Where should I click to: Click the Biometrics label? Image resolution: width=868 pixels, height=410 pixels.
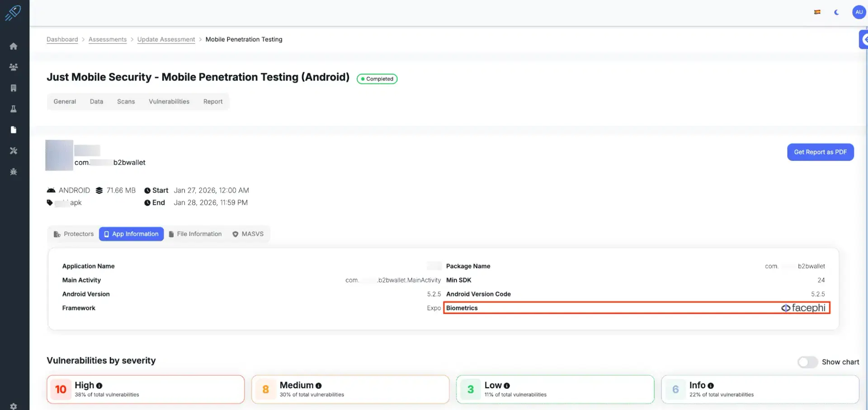462,308
